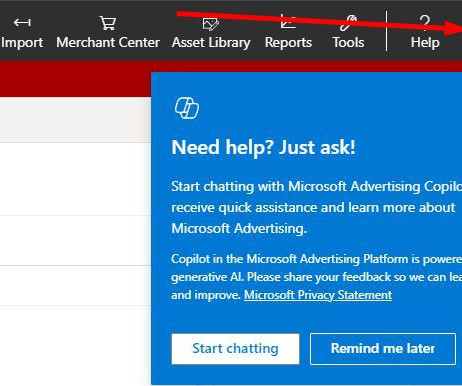Open the Merchant Center cart icon
The image size is (462, 386).
click(108, 23)
